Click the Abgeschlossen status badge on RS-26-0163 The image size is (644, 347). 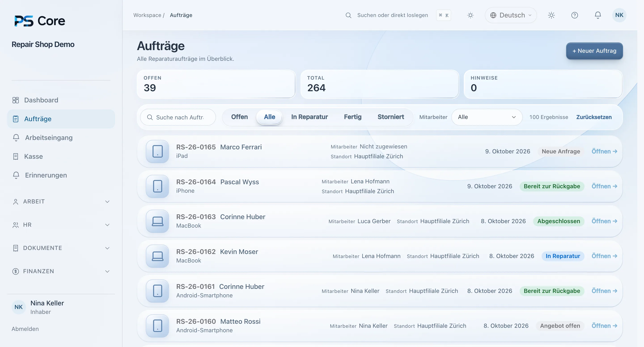pos(559,221)
